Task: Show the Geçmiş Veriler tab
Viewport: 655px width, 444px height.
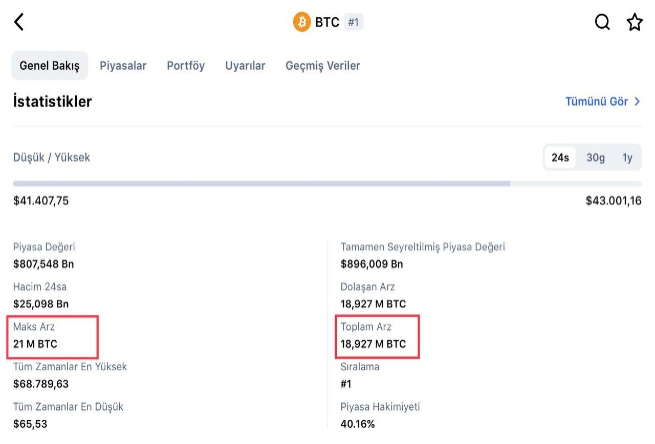Action: [x=322, y=66]
